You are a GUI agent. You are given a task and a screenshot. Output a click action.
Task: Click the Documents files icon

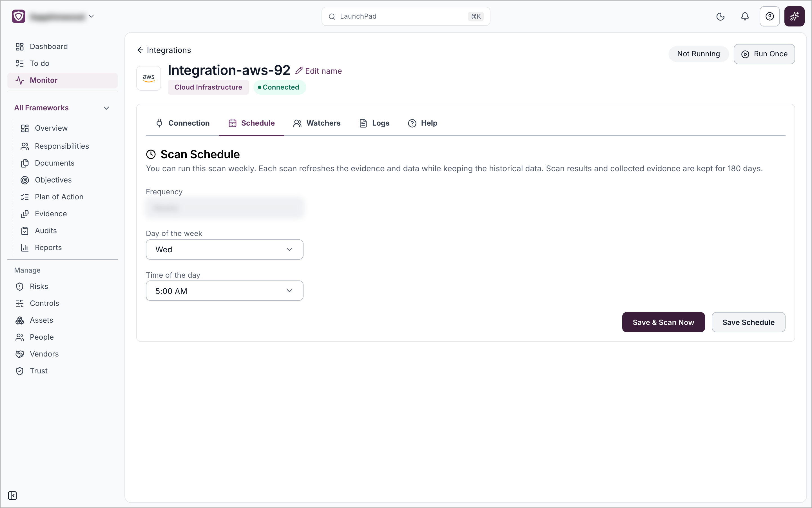point(24,163)
